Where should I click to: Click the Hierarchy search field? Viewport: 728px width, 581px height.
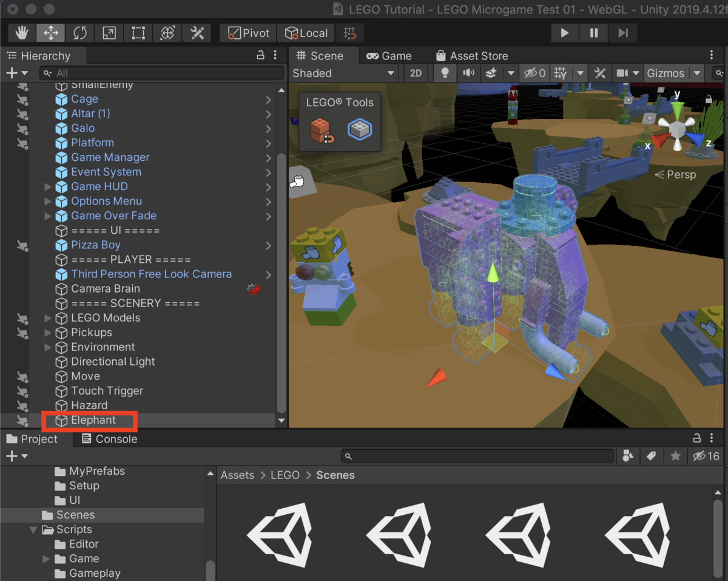161,73
